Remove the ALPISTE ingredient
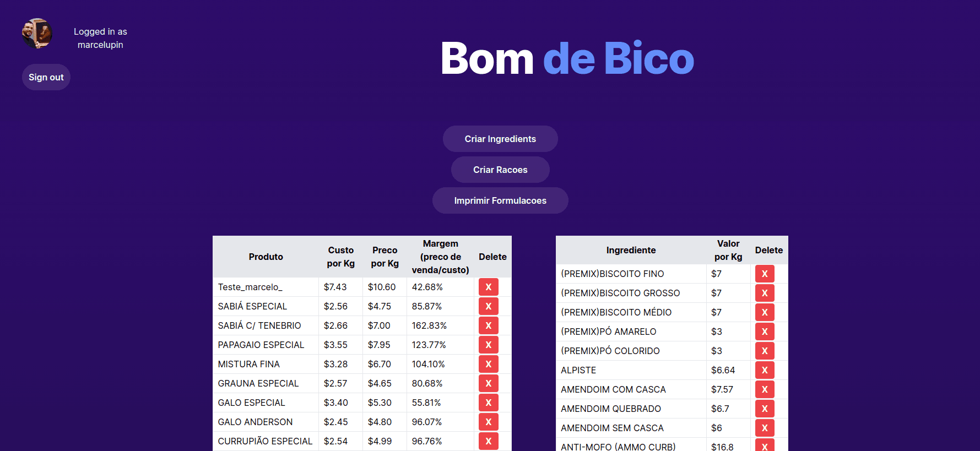Screen dimensions: 980x451 764,370
